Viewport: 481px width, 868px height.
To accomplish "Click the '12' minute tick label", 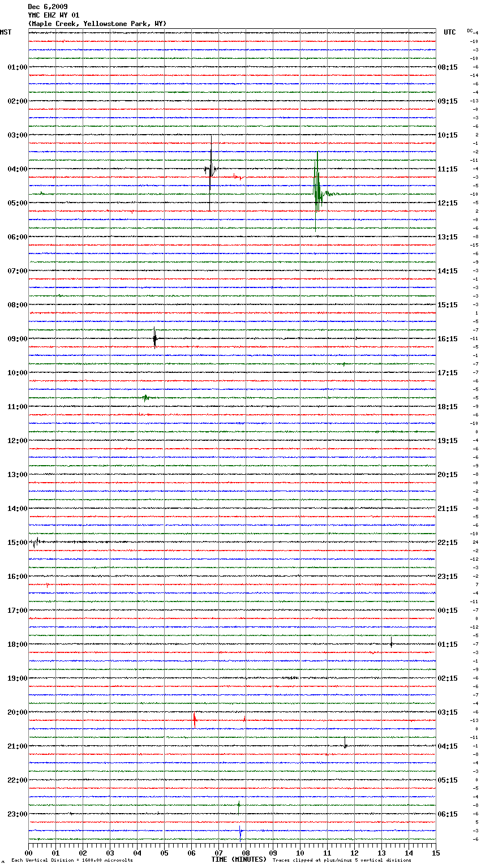I will [354, 853].
